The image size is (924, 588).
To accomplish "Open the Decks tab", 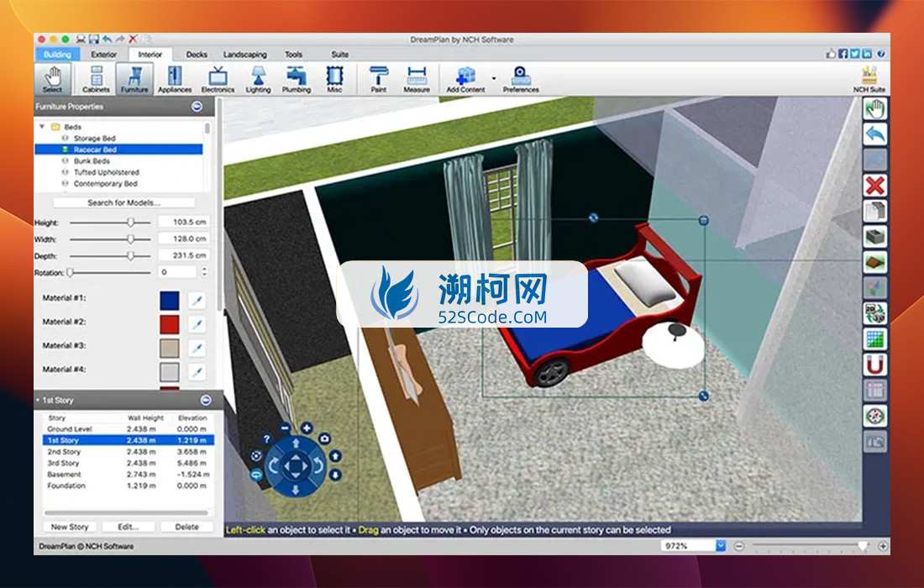I will tap(197, 55).
